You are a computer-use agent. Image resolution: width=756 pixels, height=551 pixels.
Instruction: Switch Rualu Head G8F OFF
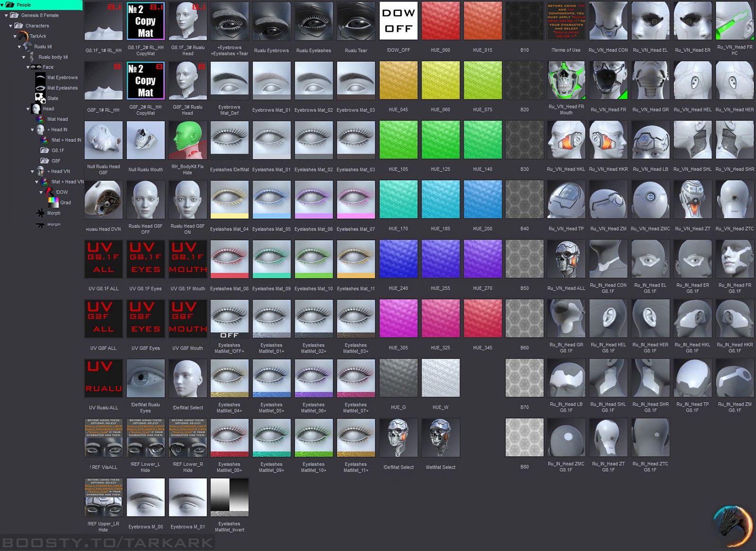146,199
